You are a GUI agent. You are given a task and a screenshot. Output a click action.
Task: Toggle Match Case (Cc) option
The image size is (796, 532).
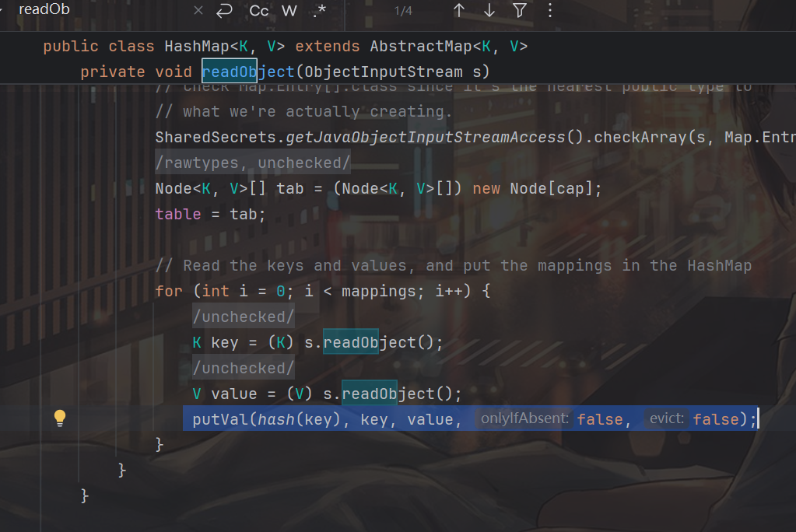pyautogui.click(x=259, y=11)
